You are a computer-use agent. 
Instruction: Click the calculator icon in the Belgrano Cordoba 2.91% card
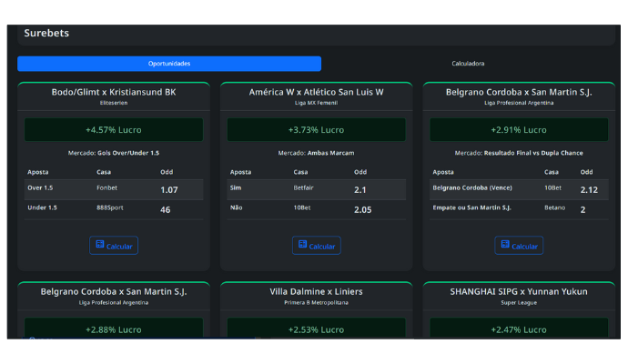505,246
